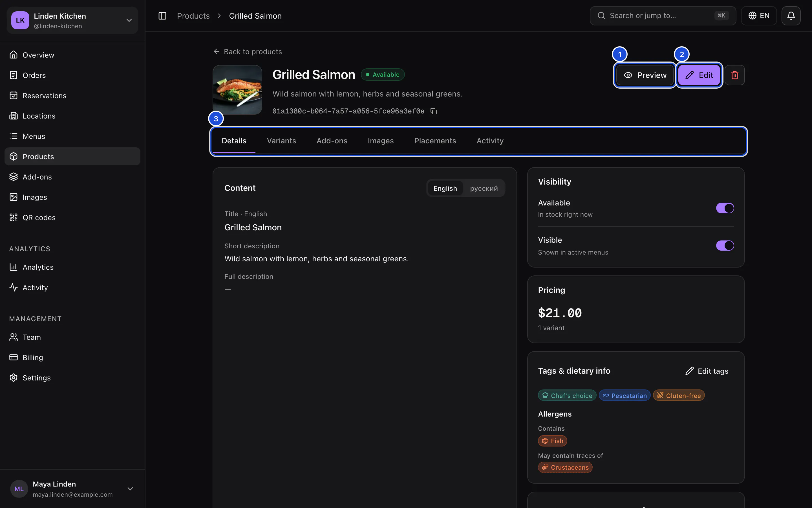The height and width of the screenshot is (508, 812).
Task: Click the Grilled Salmon product thumbnail
Action: click(x=237, y=90)
